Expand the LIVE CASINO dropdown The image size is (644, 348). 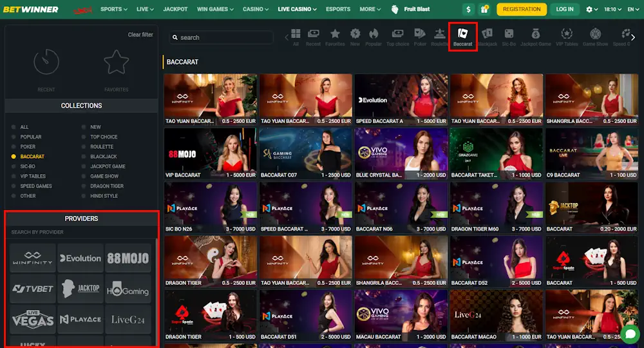[298, 9]
